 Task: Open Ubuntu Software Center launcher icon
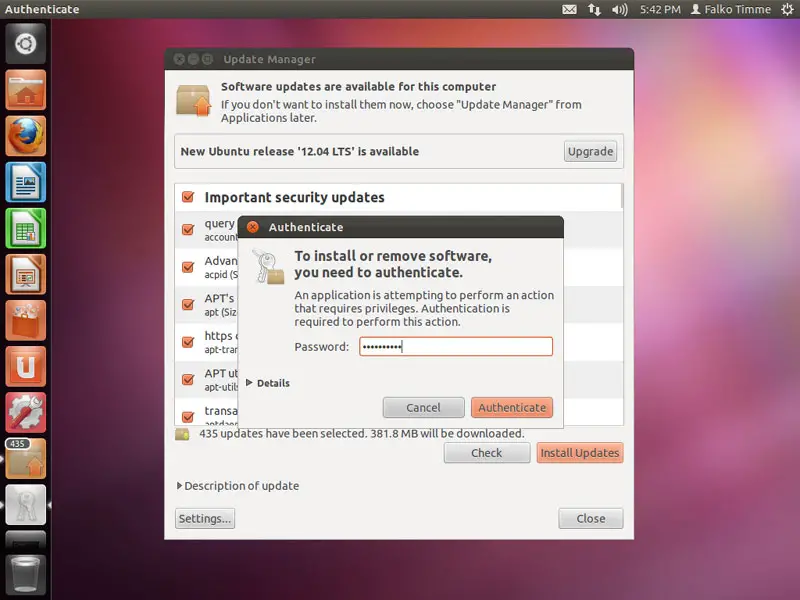click(x=26, y=320)
